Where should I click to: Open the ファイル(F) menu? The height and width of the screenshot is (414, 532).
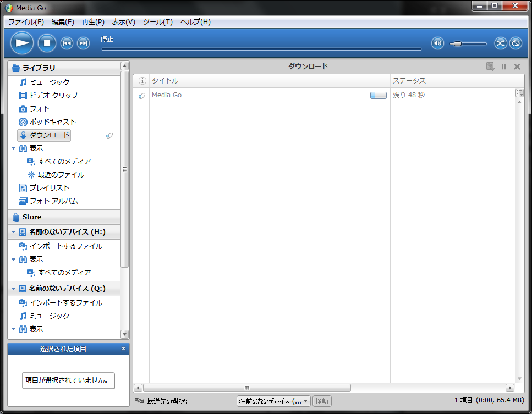tap(26, 22)
